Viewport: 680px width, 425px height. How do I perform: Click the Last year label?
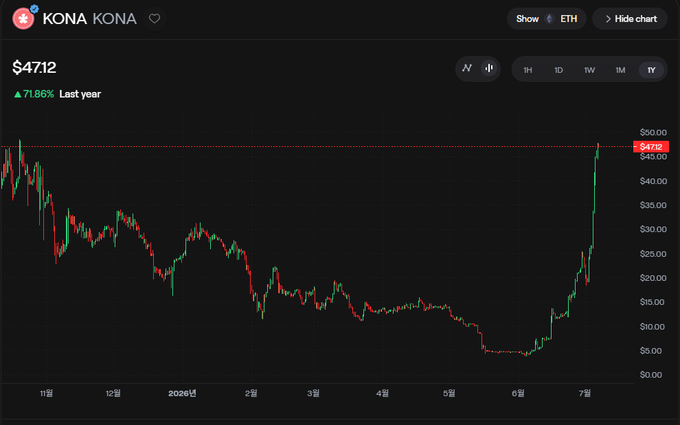(80, 94)
